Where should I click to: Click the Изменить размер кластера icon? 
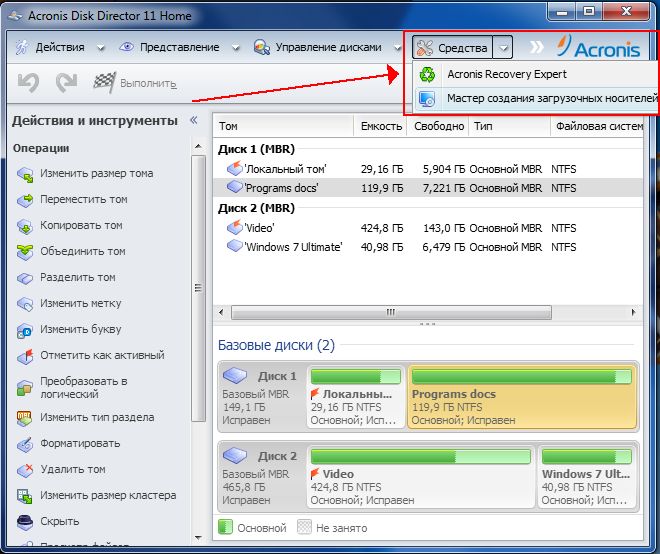click(x=25, y=496)
